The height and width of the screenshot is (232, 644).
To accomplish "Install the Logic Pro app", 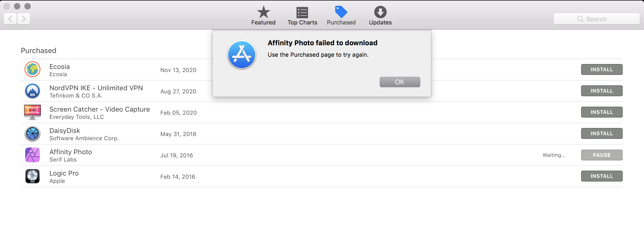I will pos(602,176).
